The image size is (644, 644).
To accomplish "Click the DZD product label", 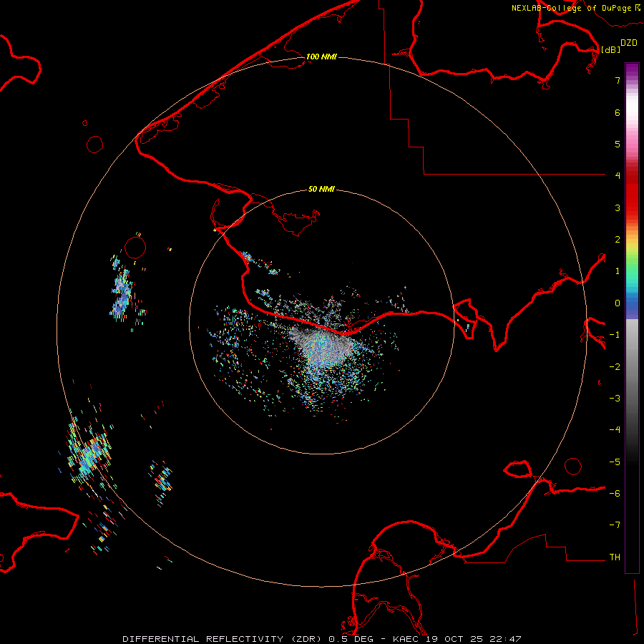I will click(x=629, y=43).
